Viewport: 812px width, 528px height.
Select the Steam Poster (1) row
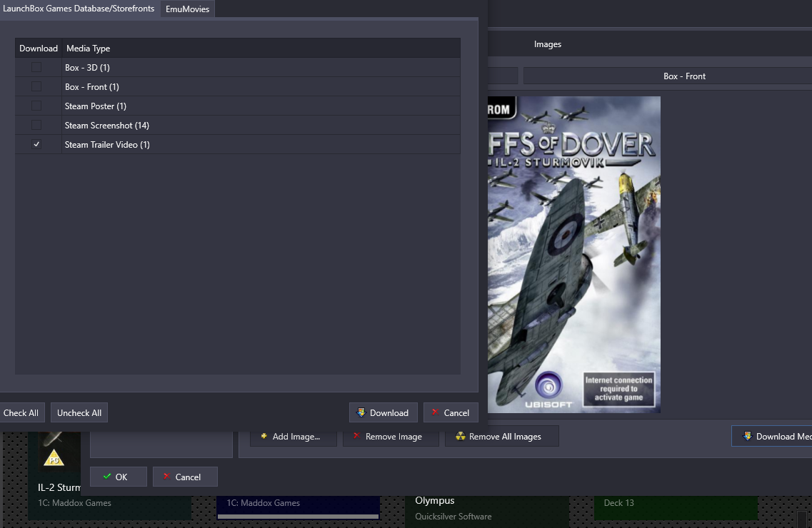coord(238,106)
